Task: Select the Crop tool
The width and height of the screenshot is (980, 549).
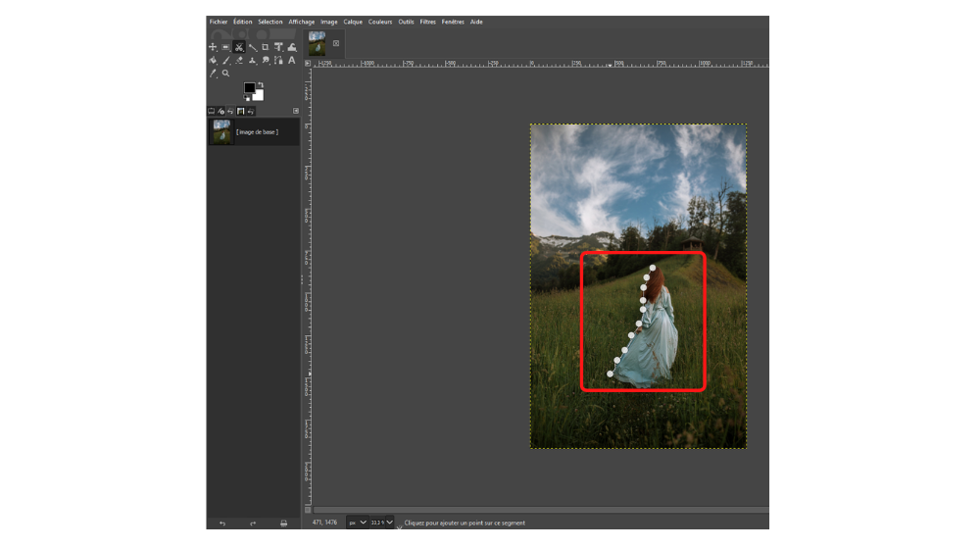Action: (x=265, y=47)
